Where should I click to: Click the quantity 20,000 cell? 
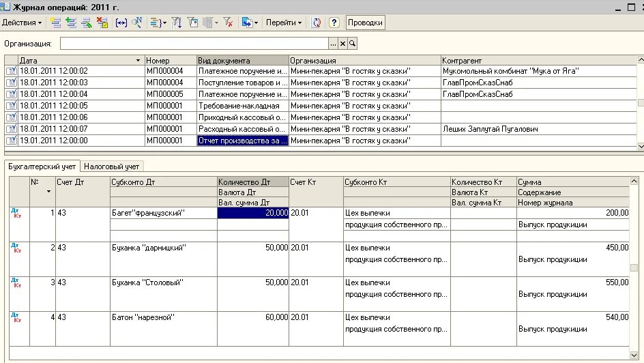coord(253,213)
